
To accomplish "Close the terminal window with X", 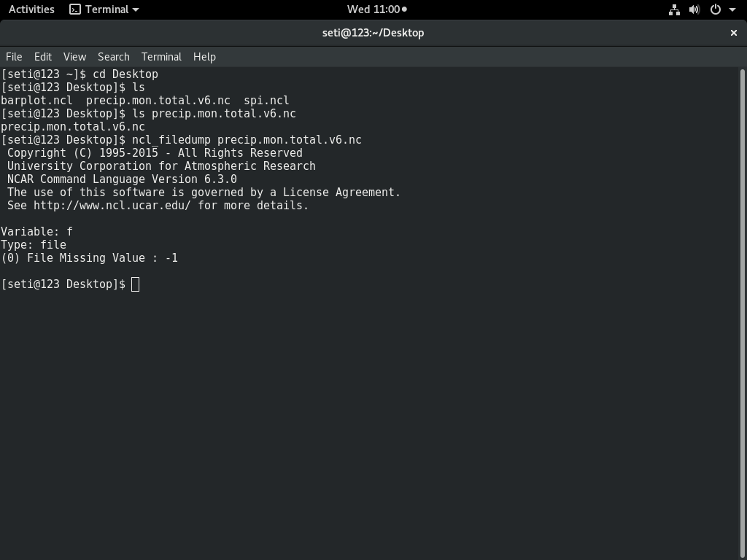I will (734, 33).
